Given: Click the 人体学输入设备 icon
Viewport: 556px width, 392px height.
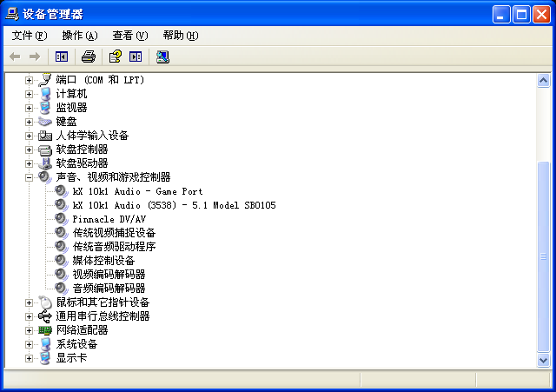Looking at the screenshot, I should 45,136.
